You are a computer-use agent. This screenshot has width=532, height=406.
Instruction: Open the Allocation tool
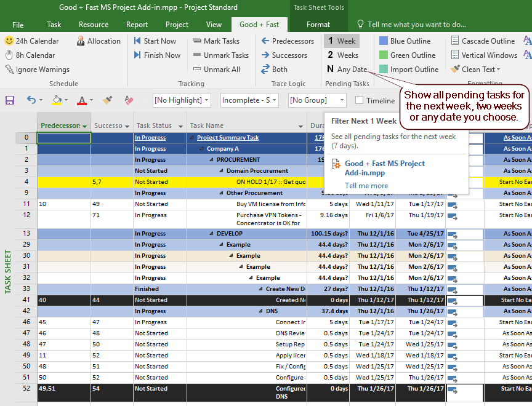coord(99,41)
